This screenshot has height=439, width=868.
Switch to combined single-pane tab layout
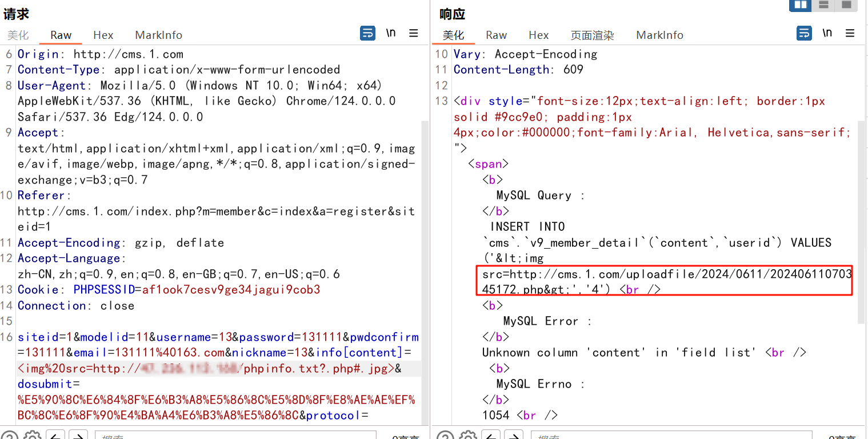(x=845, y=5)
